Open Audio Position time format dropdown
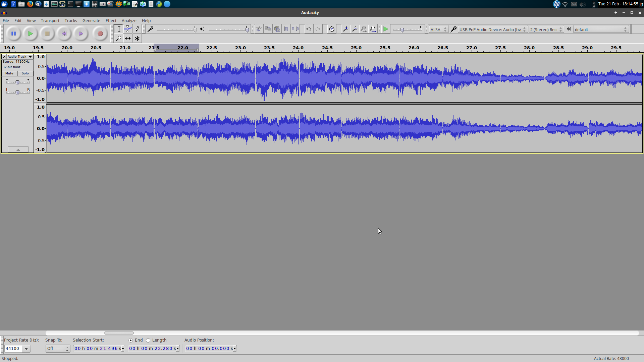The image size is (644, 362). coord(234,349)
